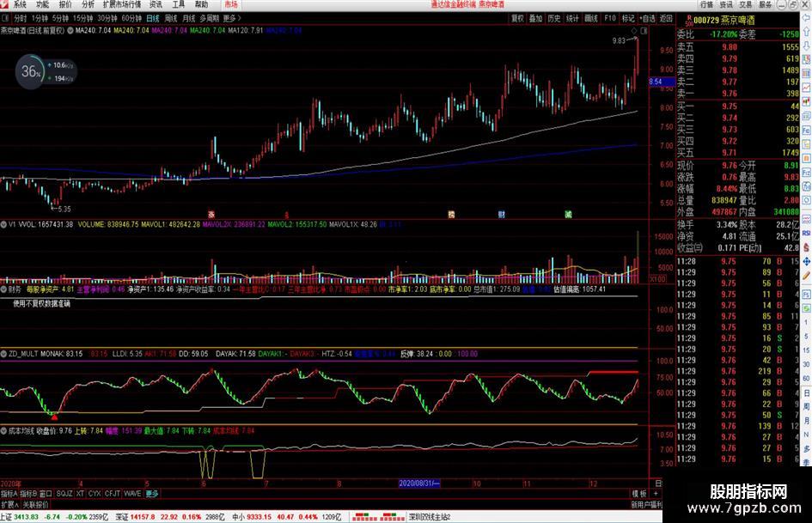This screenshot has height=523, width=812.
Task: Activate the 画线 drawing tool
Action: (x=591, y=19)
